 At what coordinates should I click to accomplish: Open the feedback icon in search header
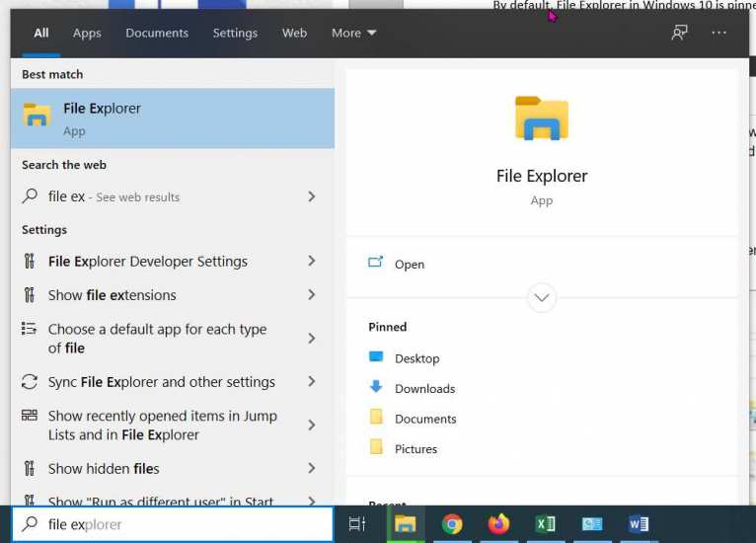click(679, 33)
